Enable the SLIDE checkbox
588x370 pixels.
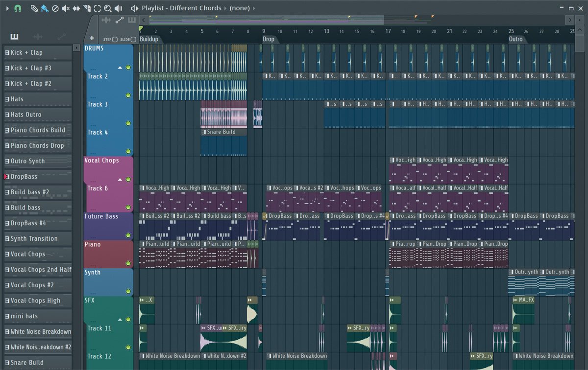(x=133, y=40)
